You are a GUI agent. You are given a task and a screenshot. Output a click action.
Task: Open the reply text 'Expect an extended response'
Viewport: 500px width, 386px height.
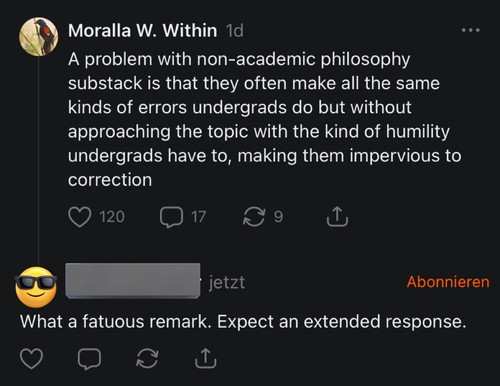(341, 322)
